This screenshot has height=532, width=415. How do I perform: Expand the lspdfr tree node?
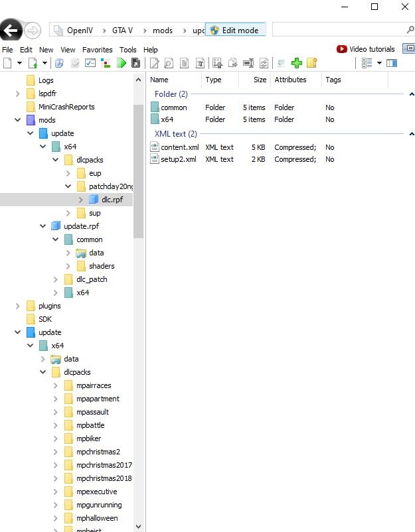pos(18,94)
